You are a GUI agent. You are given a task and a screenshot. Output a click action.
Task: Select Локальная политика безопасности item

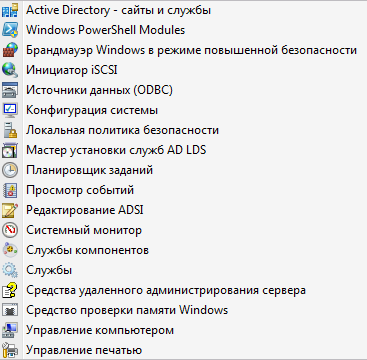pyautogui.click(x=122, y=130)
